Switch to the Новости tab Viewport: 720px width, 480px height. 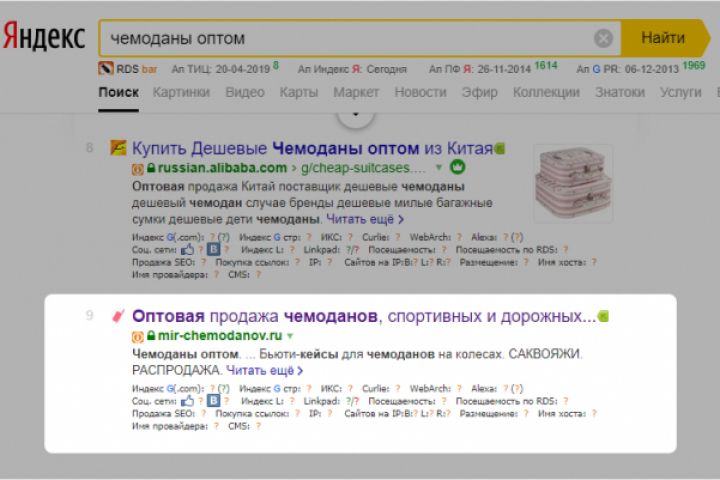pos(420,92)
